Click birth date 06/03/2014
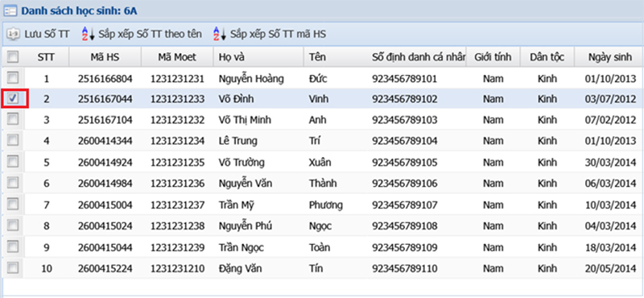This screenshot has height=298, width=644. (610, 184)
